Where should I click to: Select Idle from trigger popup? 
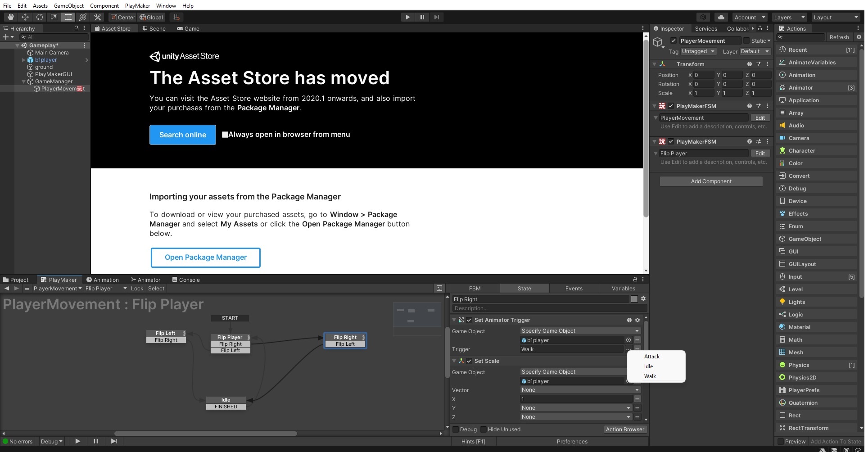click(x=648, y=366)
